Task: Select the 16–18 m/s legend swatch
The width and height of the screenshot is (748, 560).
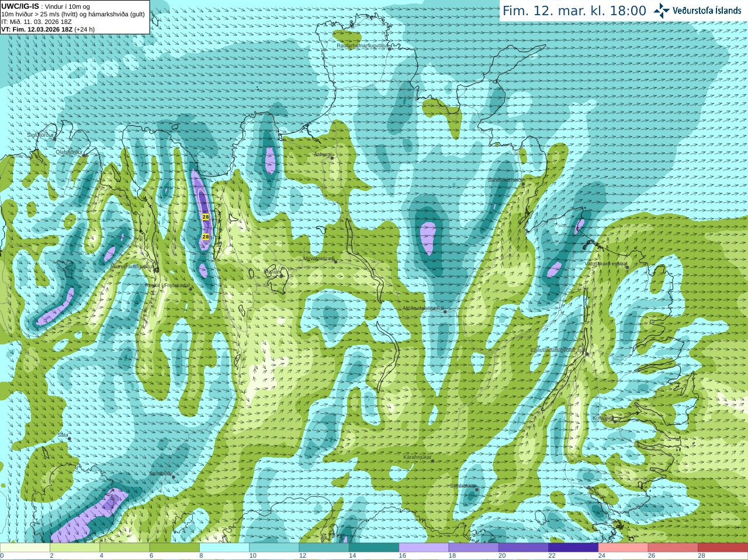Action: click(424, 548)
